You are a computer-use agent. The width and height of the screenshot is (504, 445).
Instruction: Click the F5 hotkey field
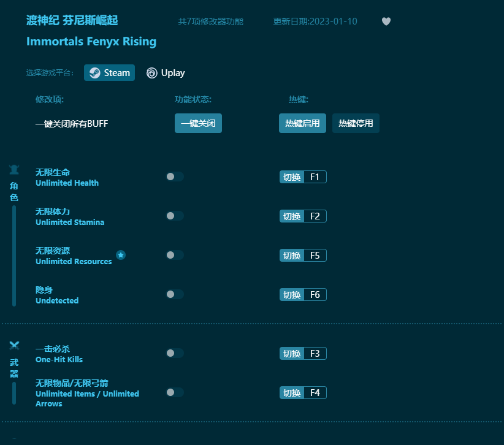click(315, 256)
